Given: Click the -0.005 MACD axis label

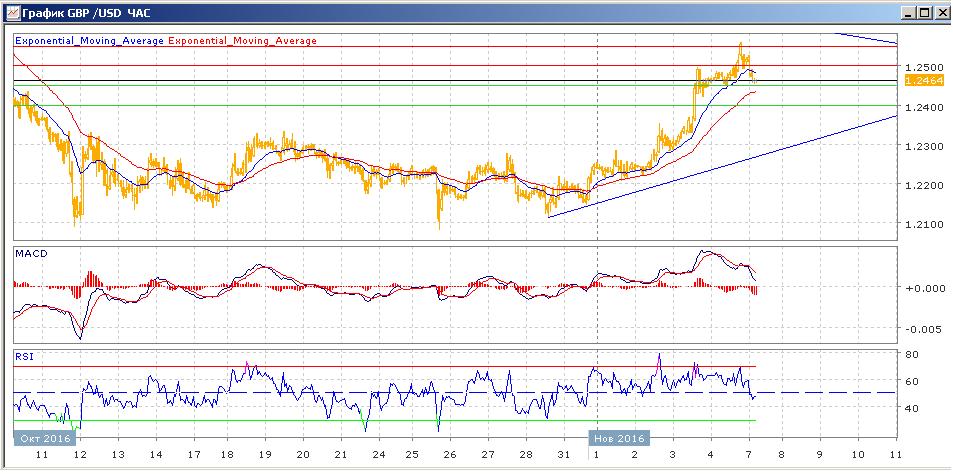Looking at the screenshot, I should pos(922,329).
